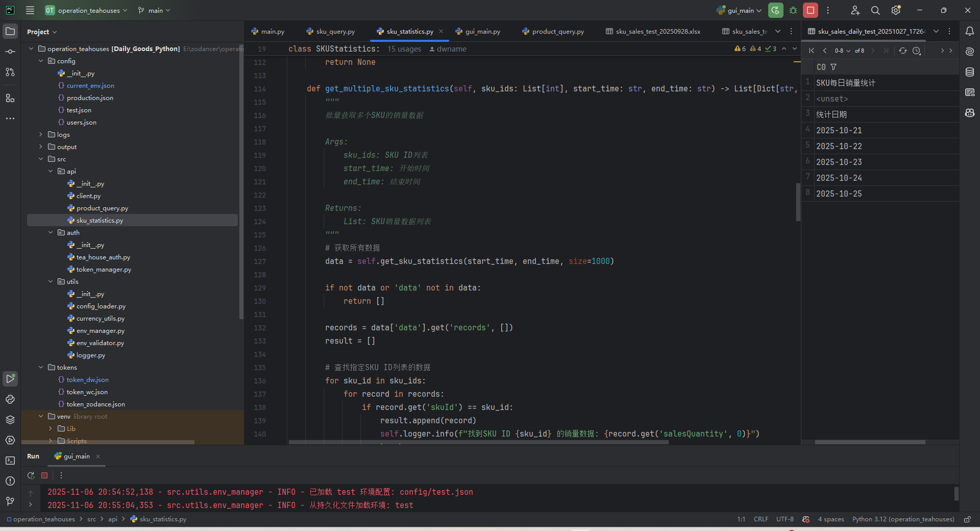The width and height of the screenshot is (980, 531).
Task: Expand the Lib folder under venv
Action: coord(51,428)
